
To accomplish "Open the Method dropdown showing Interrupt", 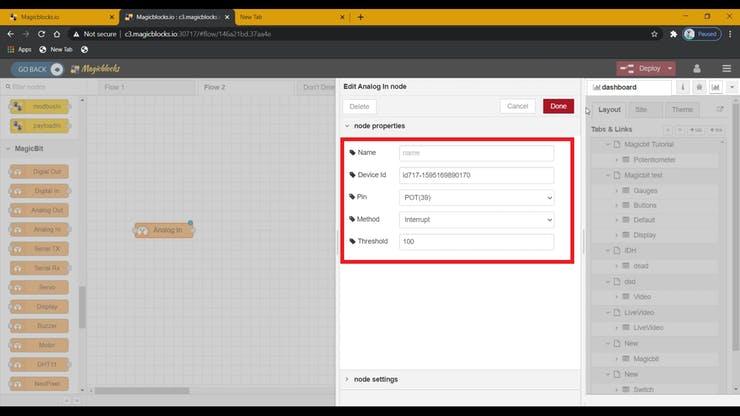I will [476, 219].
